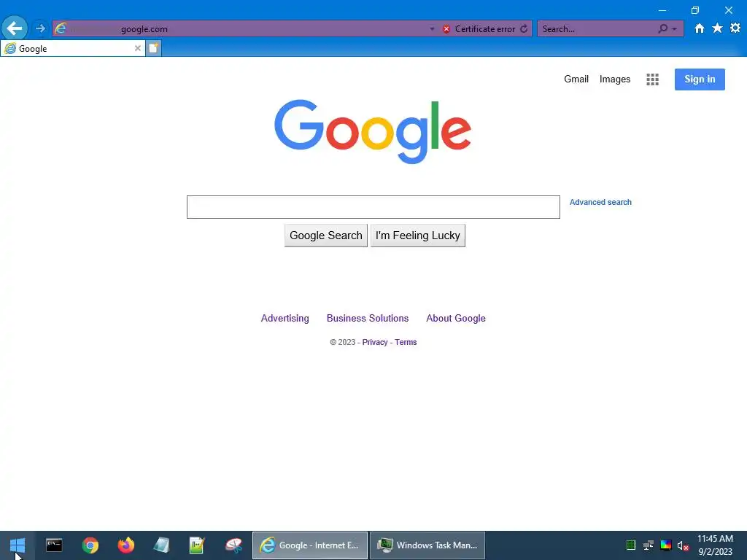747x560 pixels.
Task: Open the Gmail link
Action: tap(576, 79)
